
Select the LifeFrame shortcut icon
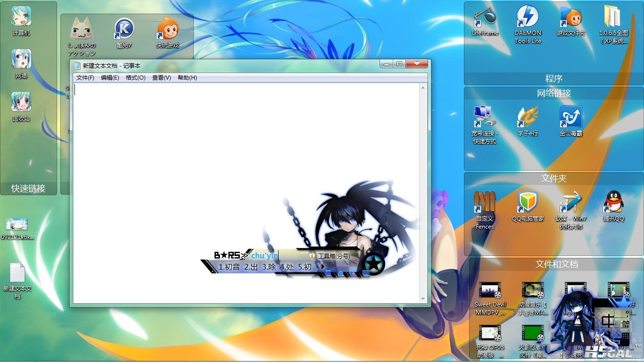point(485,21)
